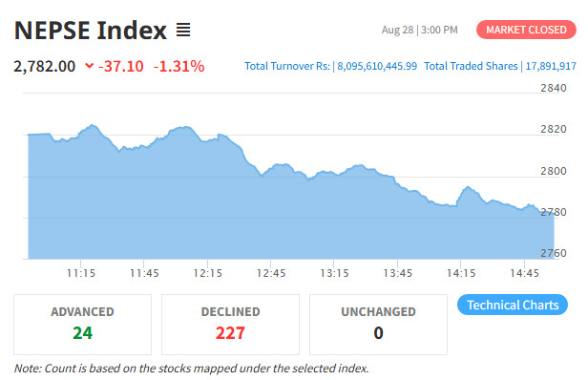This screenshot has width=588, height=380.
Task: Select the UNCHANGED stocks box
Action: click(x=378, y=325)
